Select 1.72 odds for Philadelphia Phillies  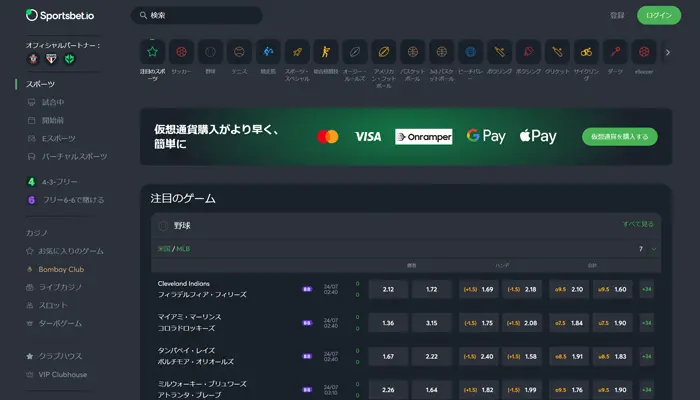[x=432, y=289]
